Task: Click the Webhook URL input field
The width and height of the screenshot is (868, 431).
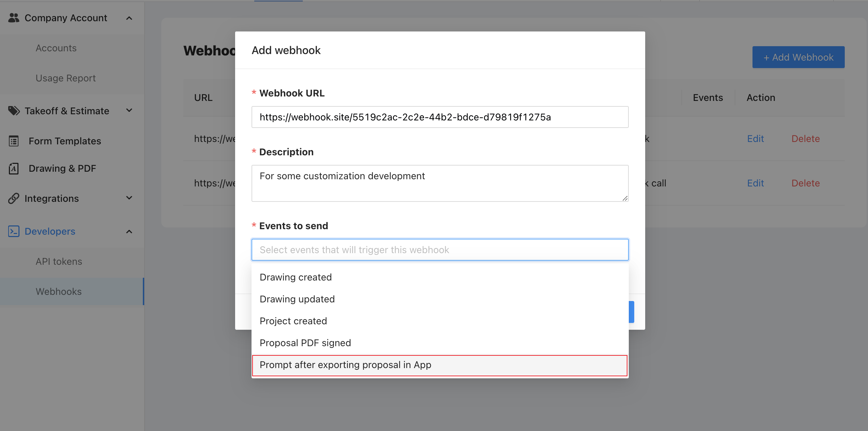Action: click(x=440, y=117)
